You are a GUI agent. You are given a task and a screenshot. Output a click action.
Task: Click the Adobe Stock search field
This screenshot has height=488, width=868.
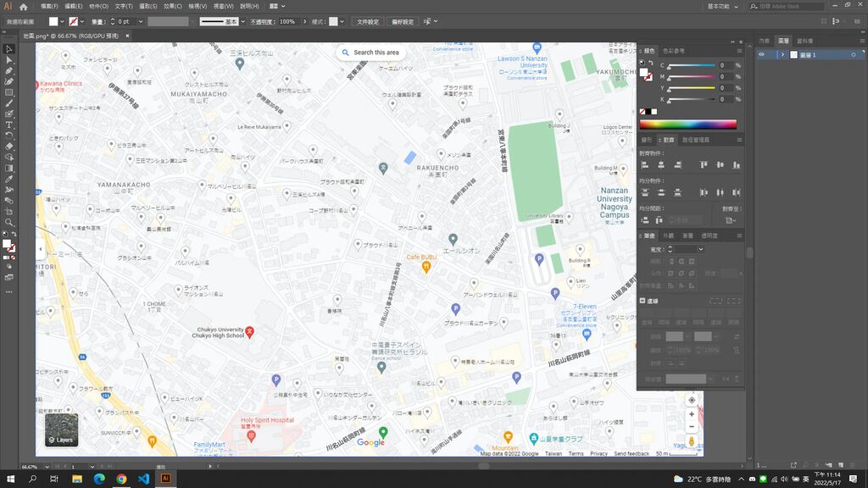click(786, 7)
